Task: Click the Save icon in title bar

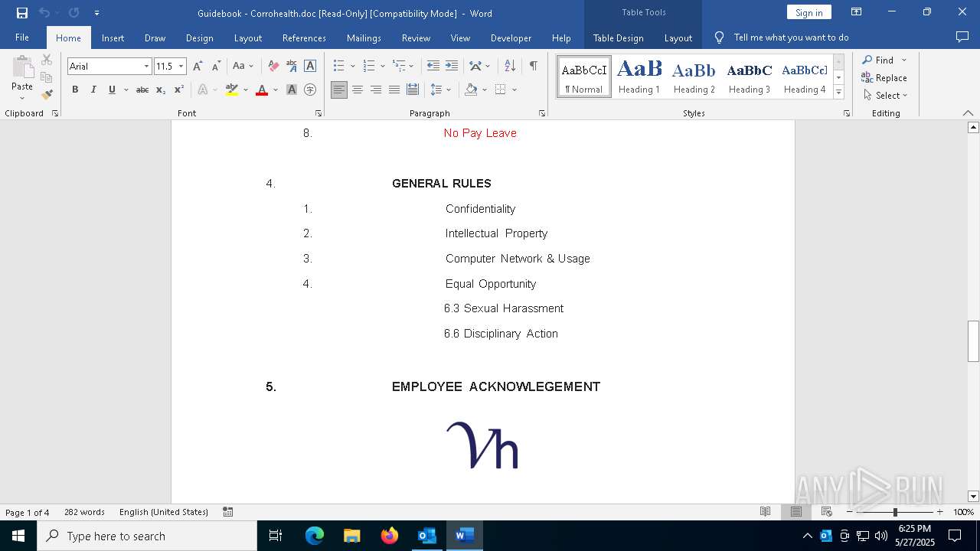Action: coord(21,13)
